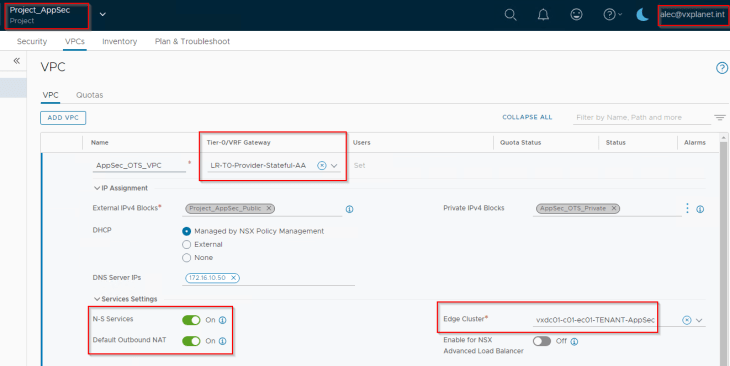Screen dimensions: 730x366
Task: Click the feedback smiley icon
Action: coord(576,15)
